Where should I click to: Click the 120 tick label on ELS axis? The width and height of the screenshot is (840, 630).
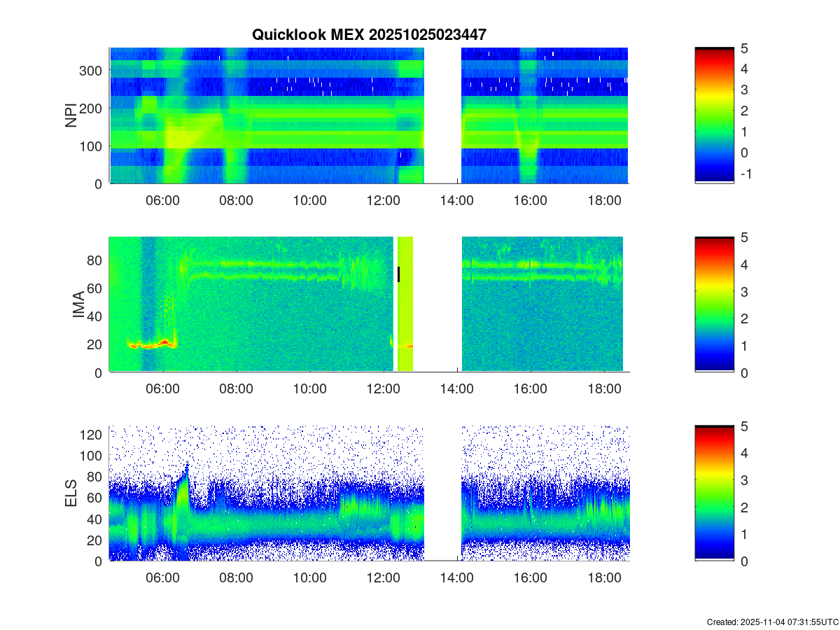pyautogui.click(x=94, y=435)
